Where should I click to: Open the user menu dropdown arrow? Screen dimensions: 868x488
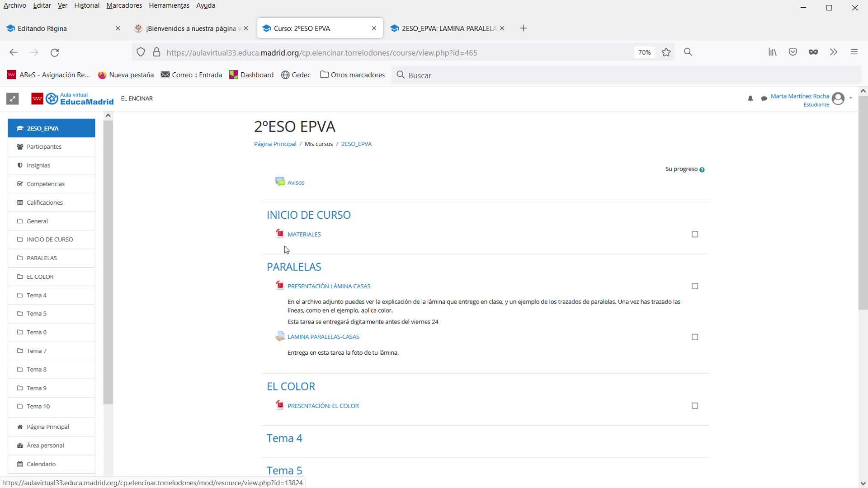pyautogui.click(x=851, y=98)
